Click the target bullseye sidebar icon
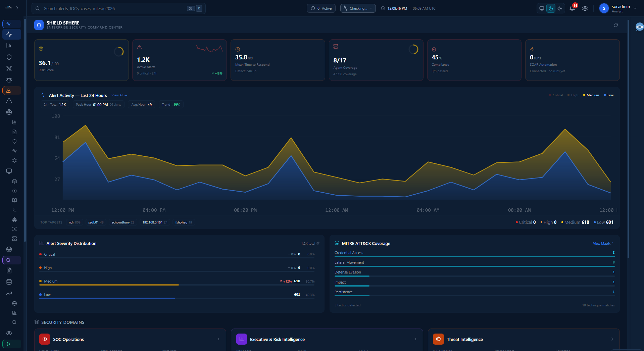Viewport: 644px width, 351px height. (x=9, y=249)
